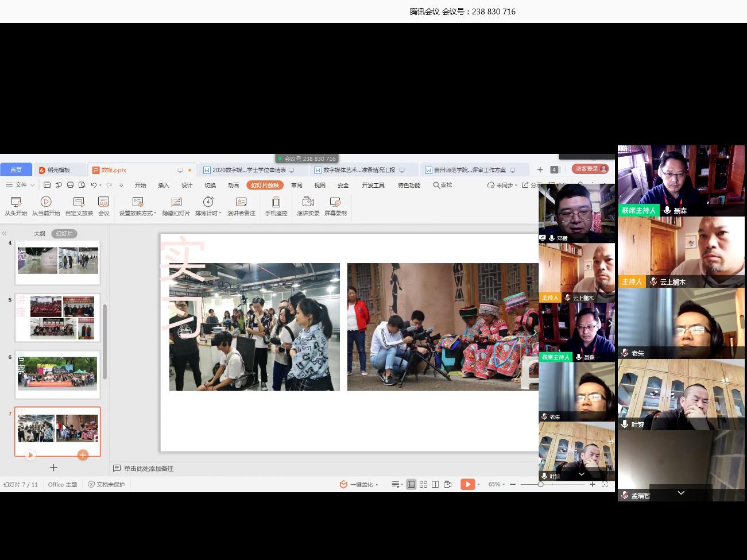This screenshot has width=747, height=560.
Task: Switch to 数字媒体艺术...准备情况汇报 document tab
Action: [x=359, y=170]
